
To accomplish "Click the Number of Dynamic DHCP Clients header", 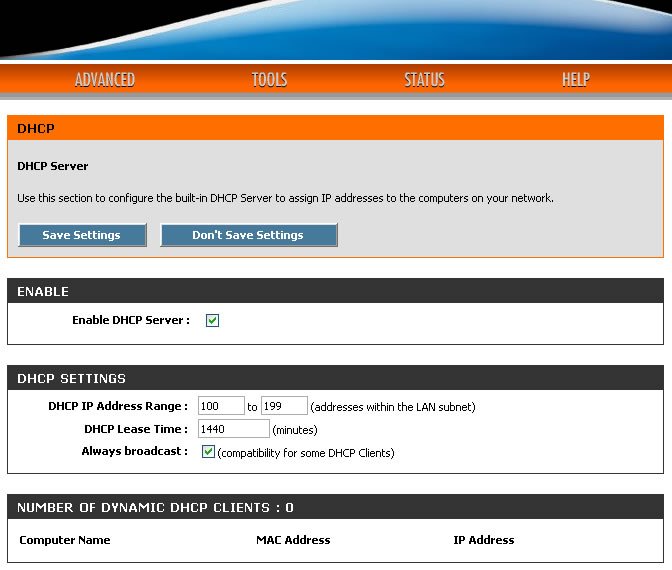I will 335,507.
